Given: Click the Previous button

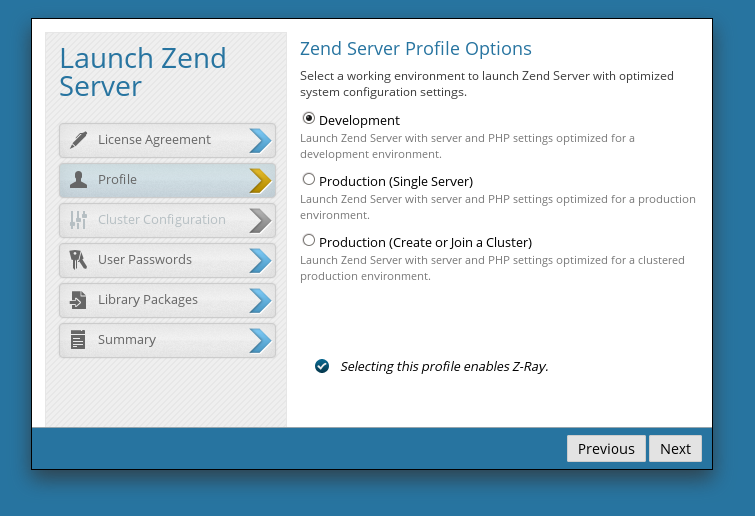Looking at the screenshot, I should pos(606,449).
